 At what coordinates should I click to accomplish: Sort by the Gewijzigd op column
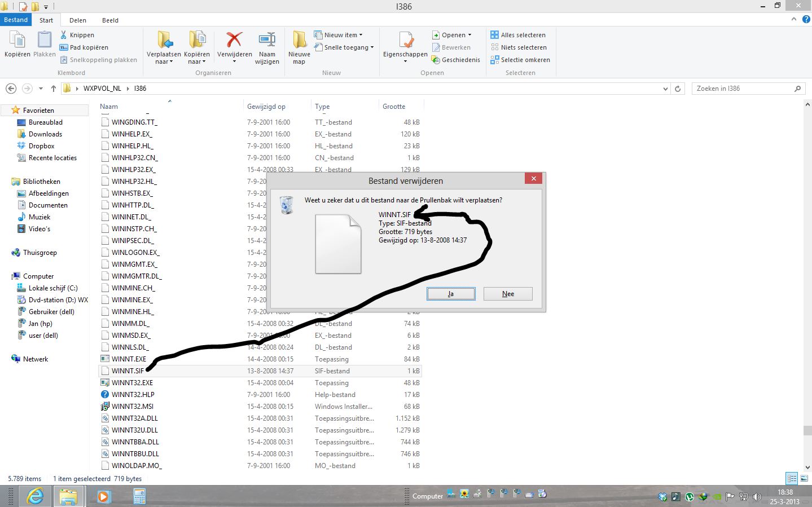point(266,107)
